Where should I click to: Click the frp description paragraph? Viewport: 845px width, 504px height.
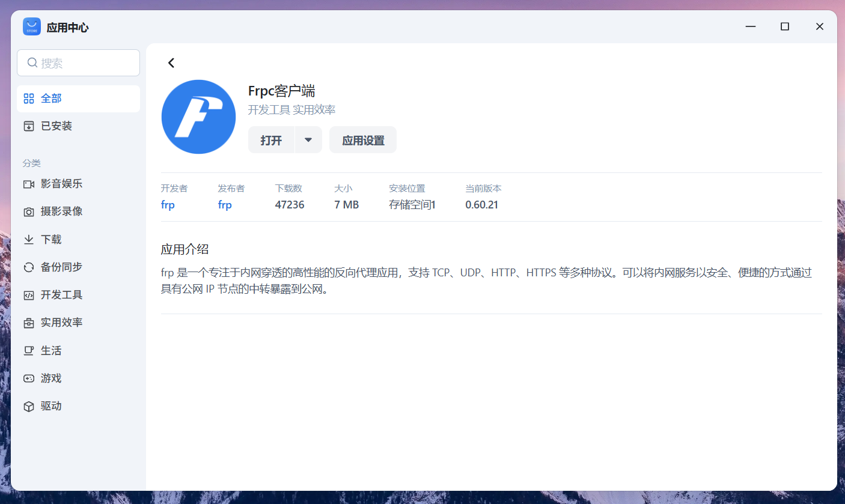[x=486, y=281]
